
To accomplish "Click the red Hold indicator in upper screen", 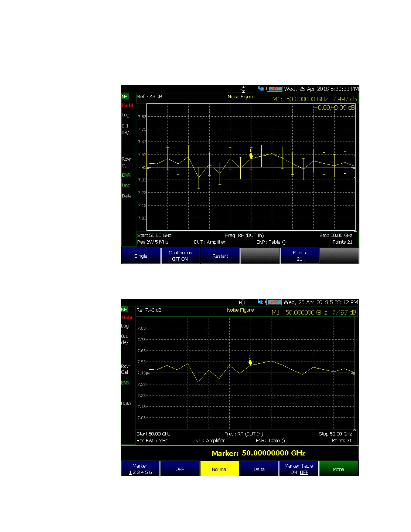I will click(127, 105).
